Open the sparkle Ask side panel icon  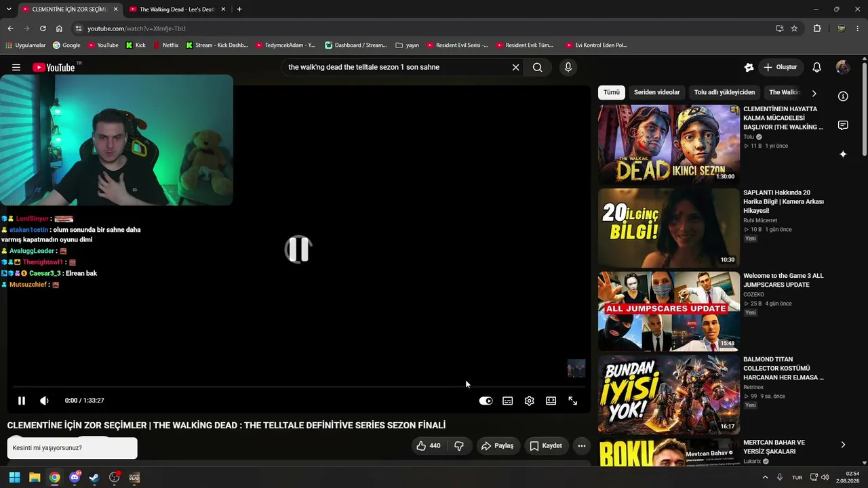point(843,155)
